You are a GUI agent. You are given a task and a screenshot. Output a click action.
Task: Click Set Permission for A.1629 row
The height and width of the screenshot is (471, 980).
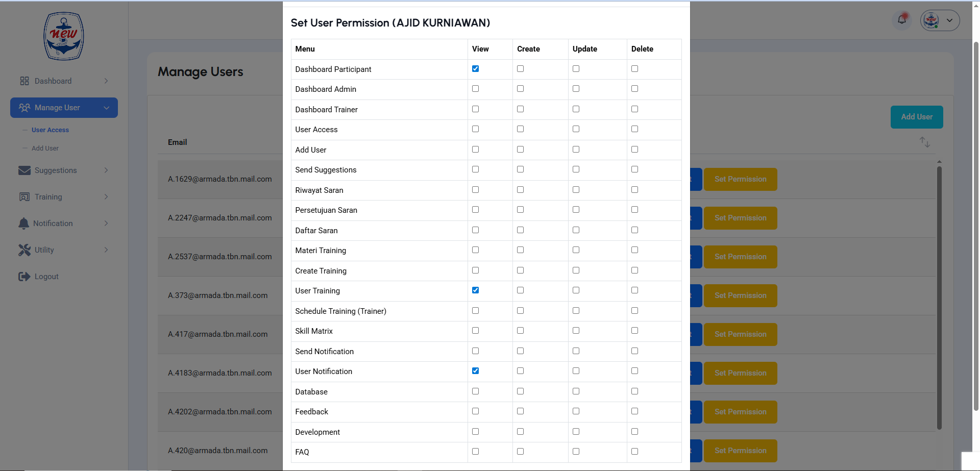[x=741, y=179]
